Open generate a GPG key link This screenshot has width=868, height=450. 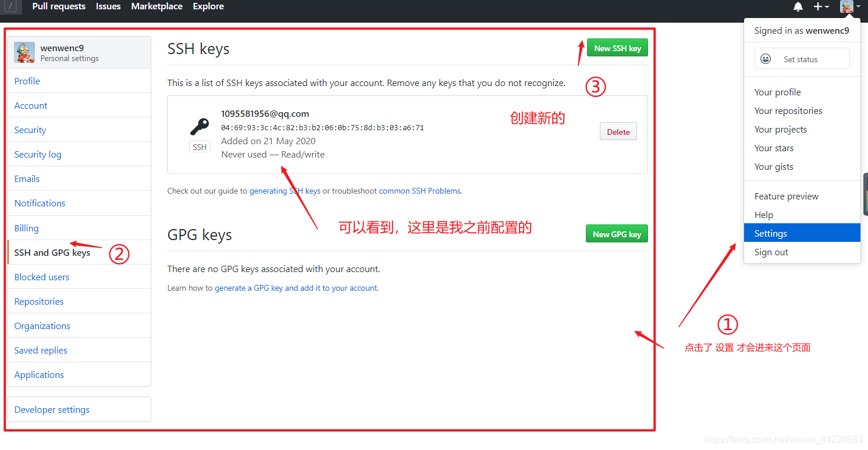pyautogui.click(x=296, y=288)
